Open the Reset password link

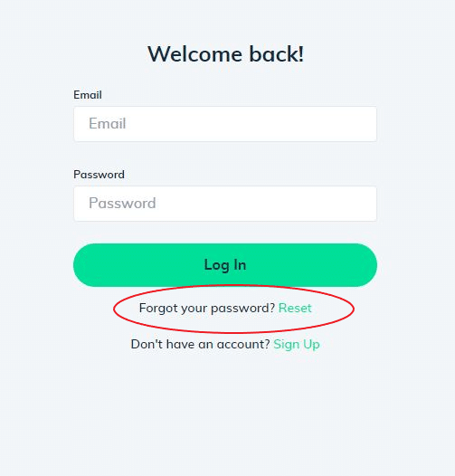click(295, 308)
